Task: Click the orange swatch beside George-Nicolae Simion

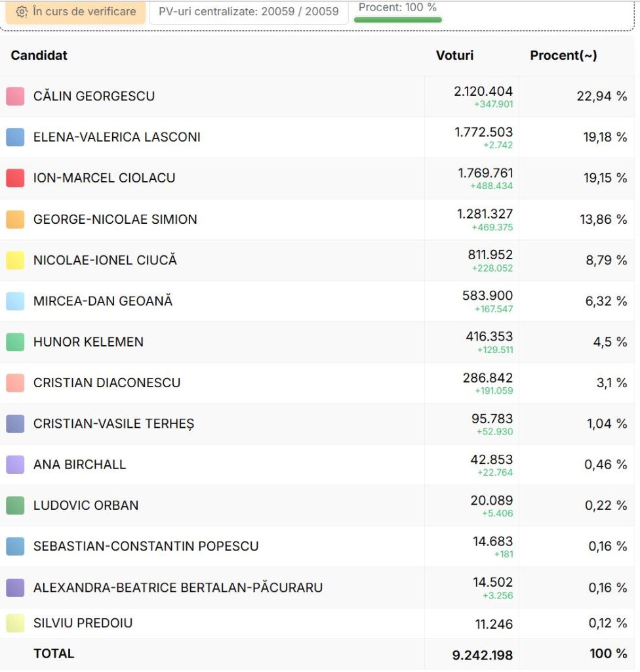Action: [x=15, y=219]
